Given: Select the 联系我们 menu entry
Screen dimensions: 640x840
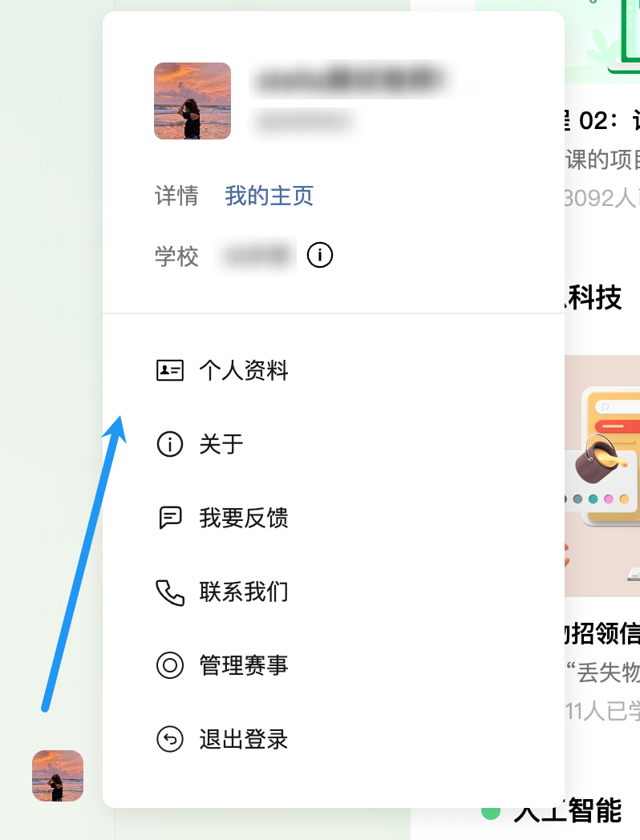Looking at the screenshot, I should click(x=334, y=592).
